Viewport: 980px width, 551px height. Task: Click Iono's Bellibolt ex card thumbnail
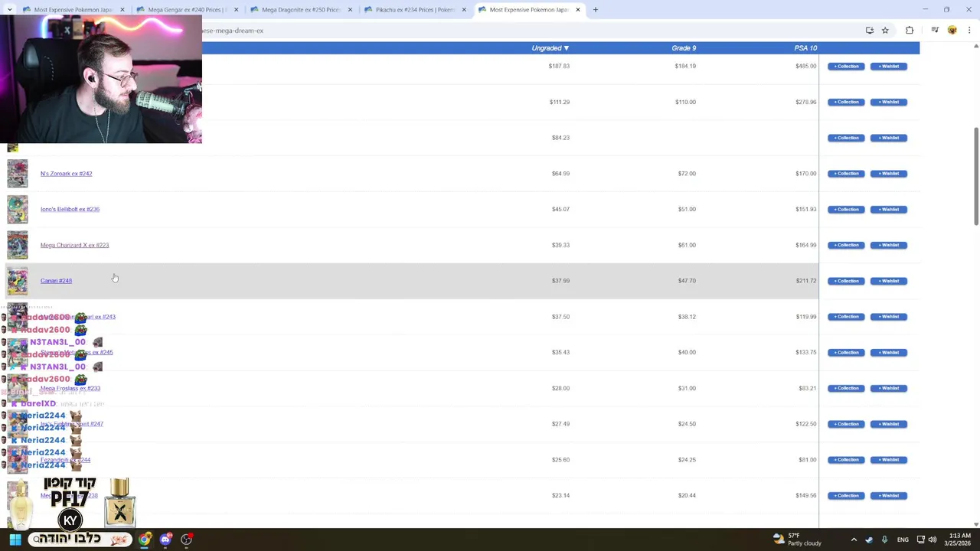pyautogui.click(x=18, y=210)
